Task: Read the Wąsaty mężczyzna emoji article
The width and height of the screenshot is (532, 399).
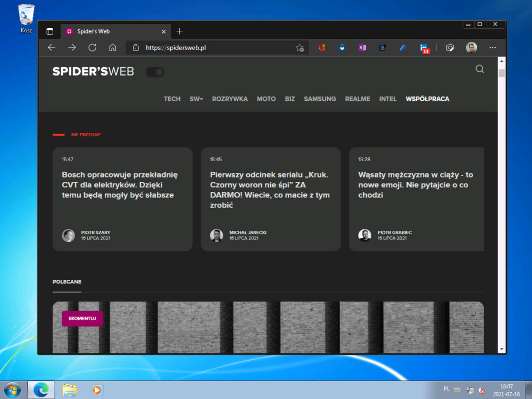Action: coord(415,185)
